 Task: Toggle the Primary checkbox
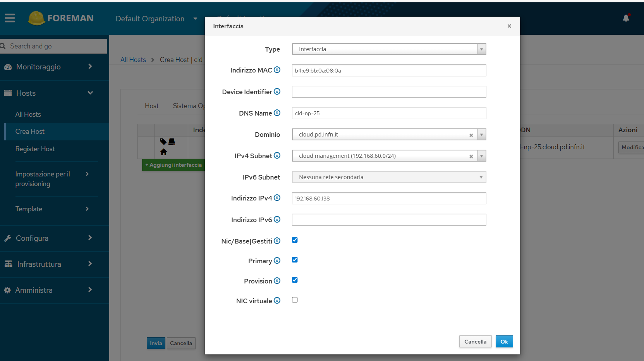point(295,260)
